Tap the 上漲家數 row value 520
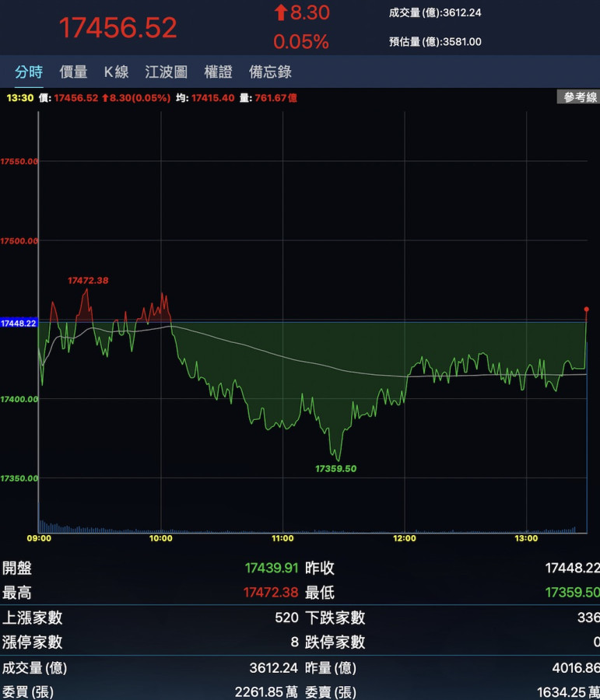Image resolution: width=600 pixels, height=700 pixels. point(286,618)
